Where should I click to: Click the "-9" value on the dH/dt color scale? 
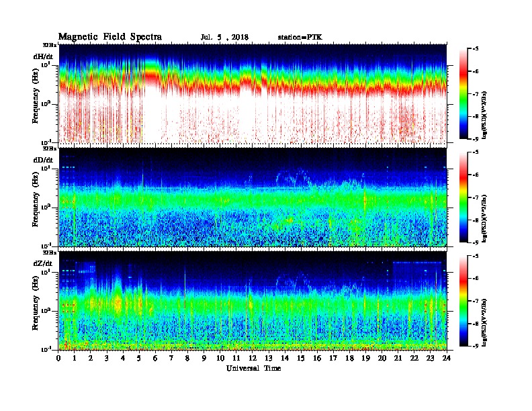[476, 139]
